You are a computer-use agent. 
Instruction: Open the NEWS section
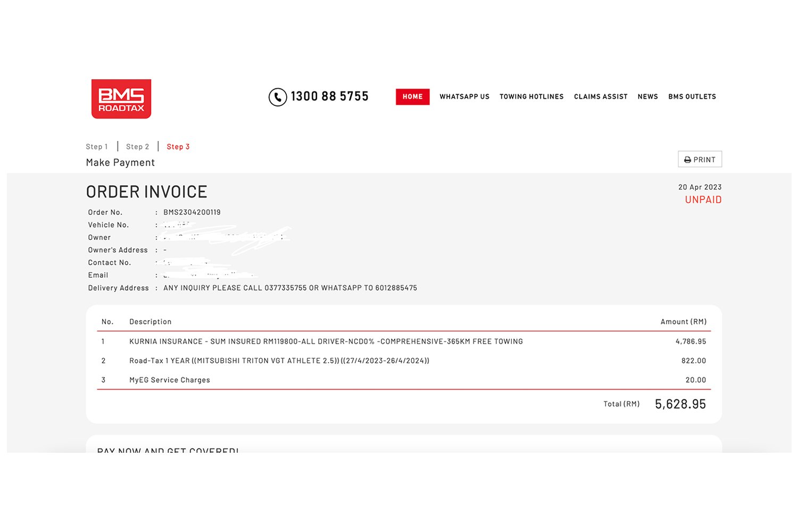pyautogui.click(x=647, y=97)
